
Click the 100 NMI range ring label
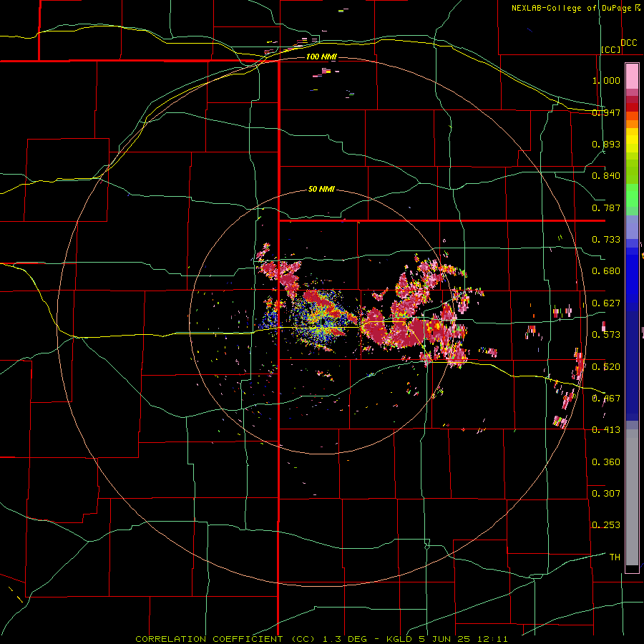(321, 57)
